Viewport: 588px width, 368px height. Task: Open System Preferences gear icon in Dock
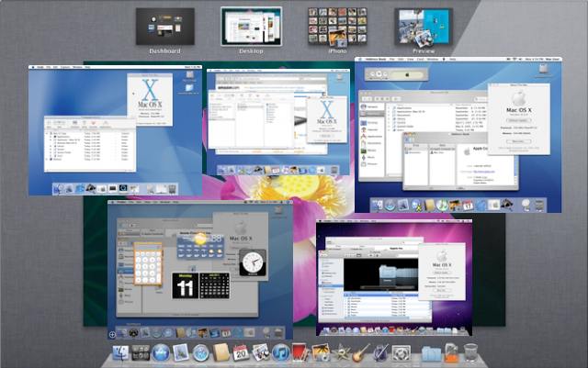click(x=401, y=353)
